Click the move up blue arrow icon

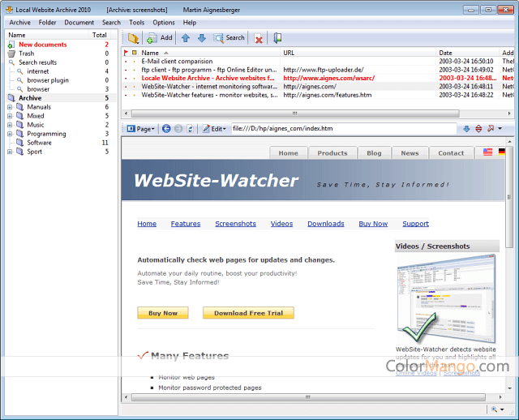186,37
